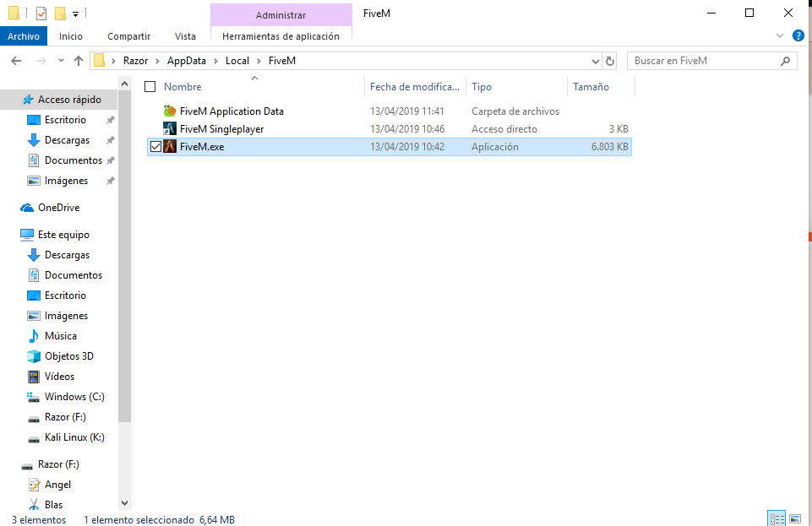The width and height of the screenshot is (812, 526).
Task: Expand address bar history dropdown
Action: tap(596, 61)
